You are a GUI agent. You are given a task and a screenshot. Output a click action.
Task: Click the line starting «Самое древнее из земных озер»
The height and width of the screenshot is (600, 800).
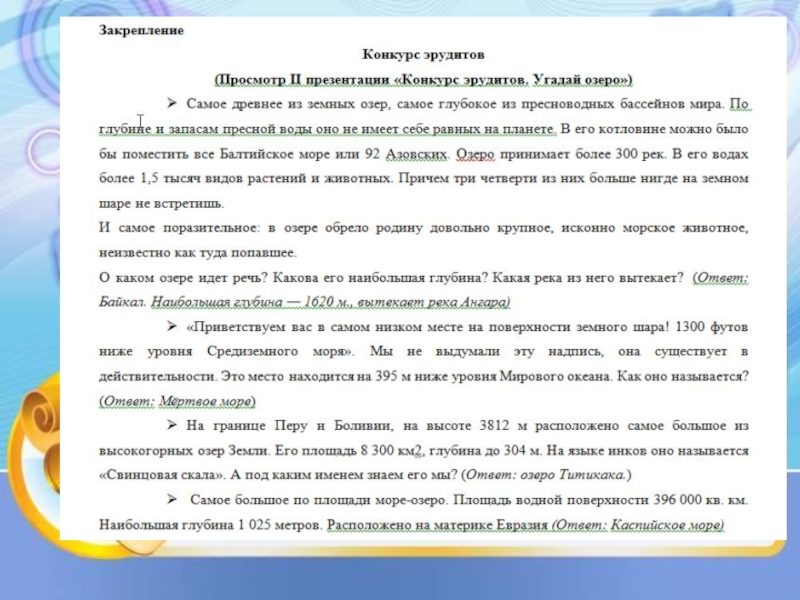coord(468,104)
